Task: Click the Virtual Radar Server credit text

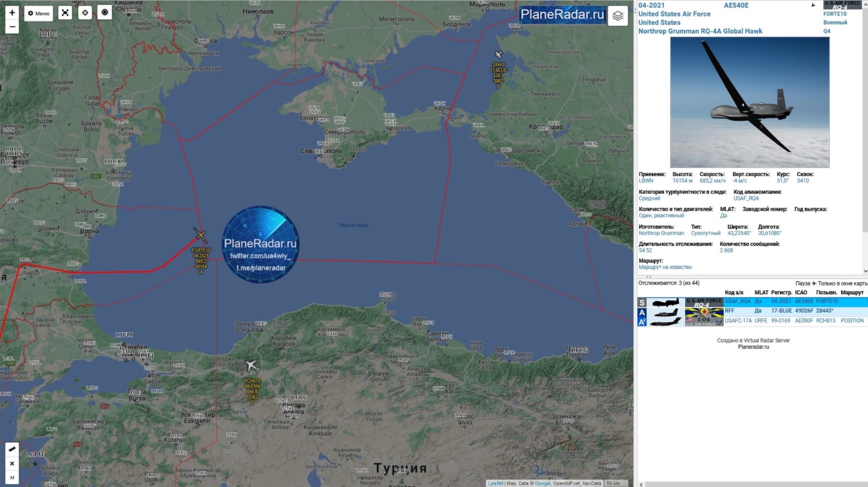Action: pyautogui.click(x=753, y=341)
